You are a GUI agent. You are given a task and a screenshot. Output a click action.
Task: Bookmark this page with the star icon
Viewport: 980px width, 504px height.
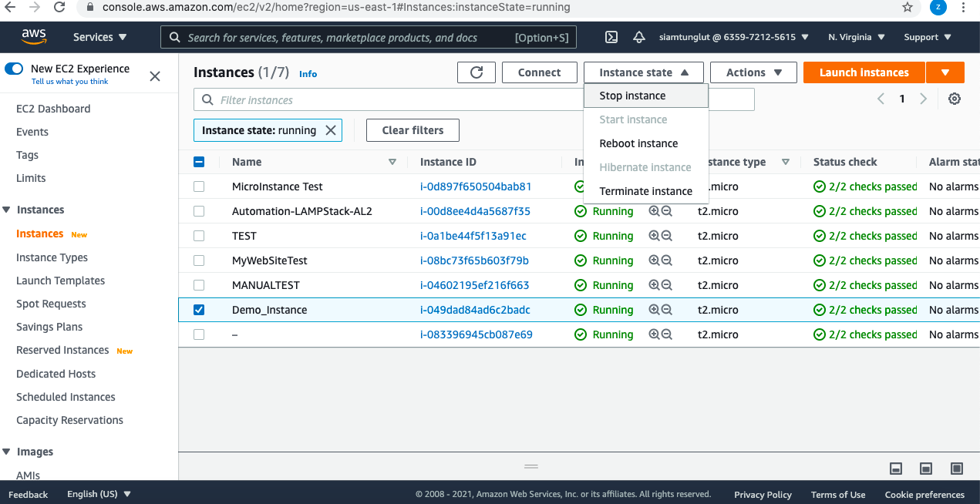[x=908, y=7]
